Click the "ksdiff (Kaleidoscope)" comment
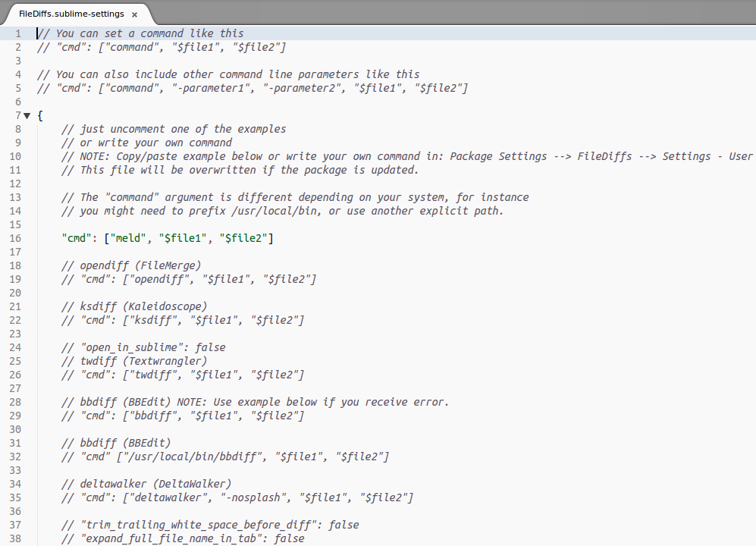Screen dimensions: 756x546 [134, 306]
